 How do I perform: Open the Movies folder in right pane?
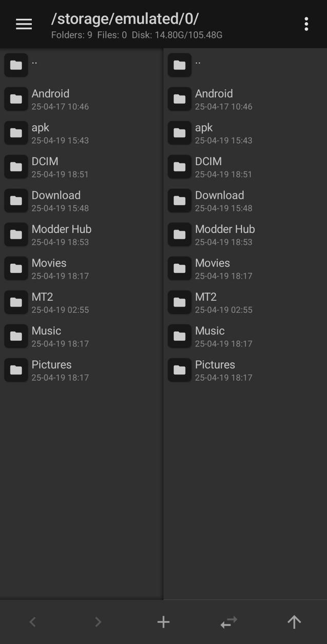212,268
